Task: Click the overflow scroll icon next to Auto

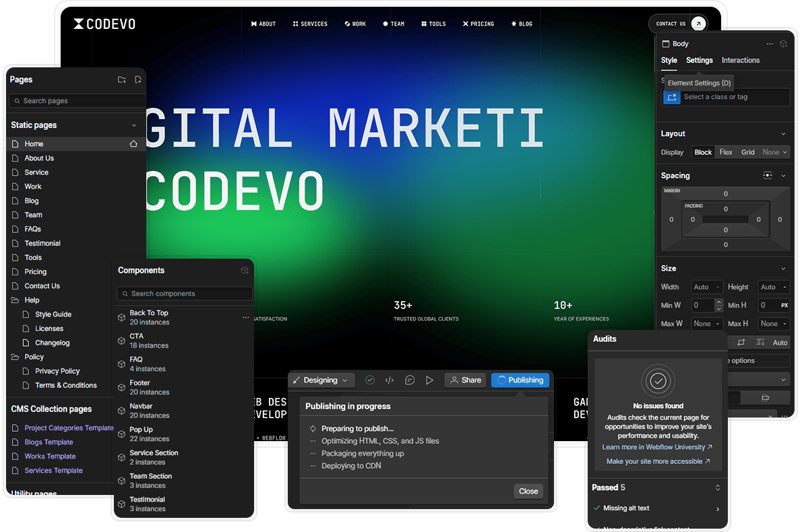Action: [761, 342]
